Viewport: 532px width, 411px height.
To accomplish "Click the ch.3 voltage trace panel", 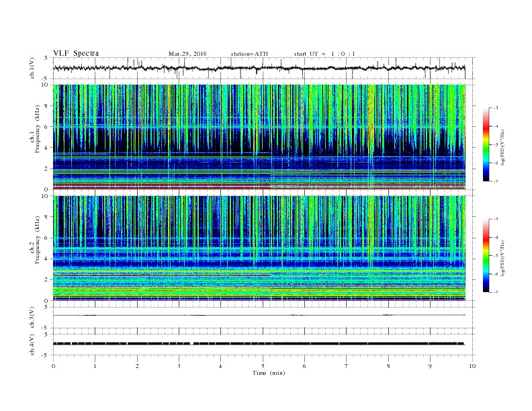I will tap(264, 318).
